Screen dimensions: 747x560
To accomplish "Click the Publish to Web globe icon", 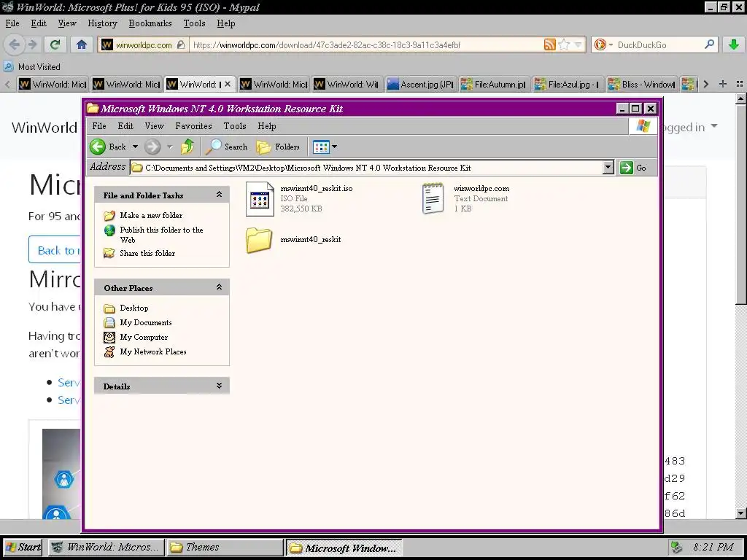I will coord(109,231).
